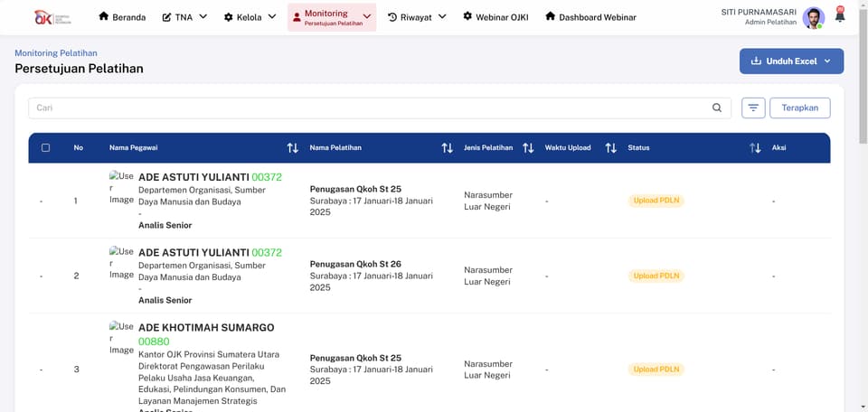Click the Unduh Excel button

tap(791, 61)
